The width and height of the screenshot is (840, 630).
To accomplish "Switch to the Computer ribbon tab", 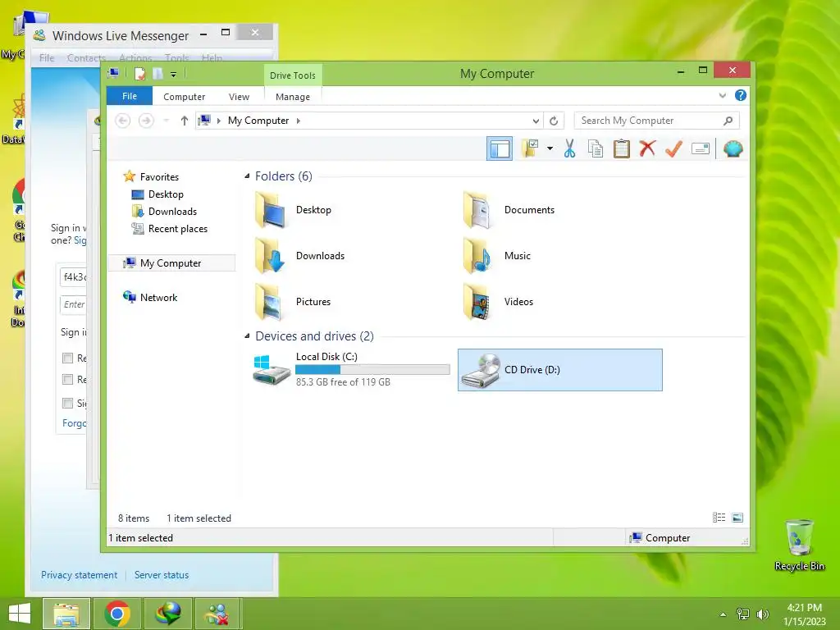I will (184, 97).
